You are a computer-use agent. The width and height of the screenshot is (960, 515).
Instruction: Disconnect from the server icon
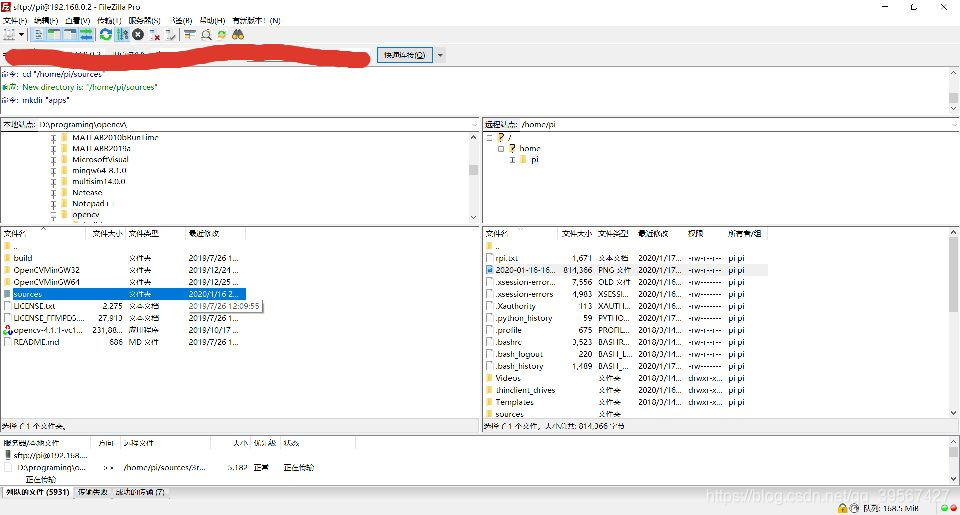(154, 35)
